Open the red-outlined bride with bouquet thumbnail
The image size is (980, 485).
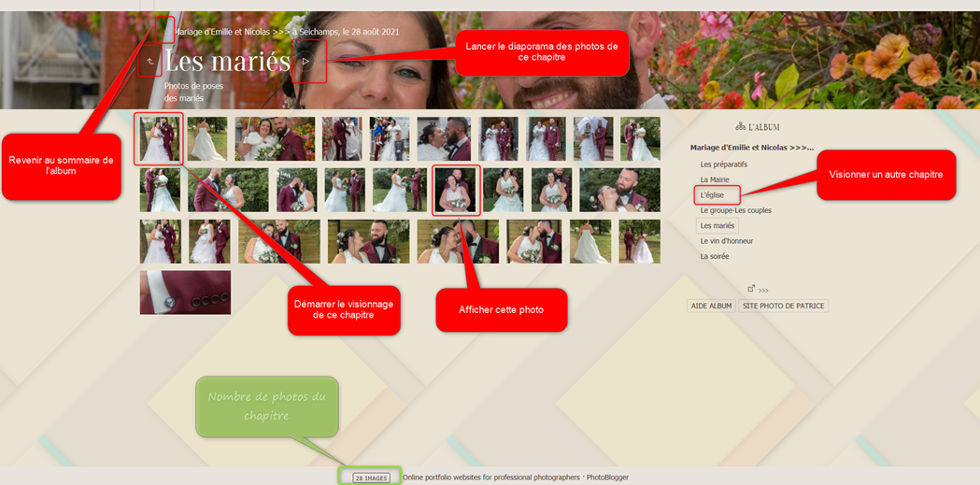click(456, 190)
